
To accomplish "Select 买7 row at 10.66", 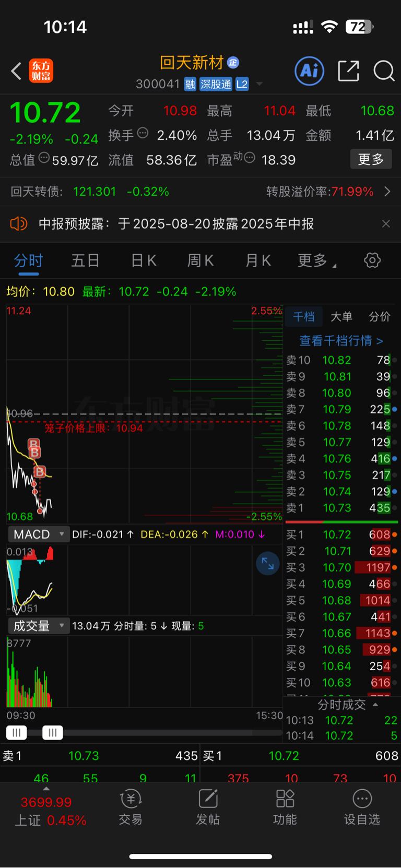I will click(x=341, y=633).
